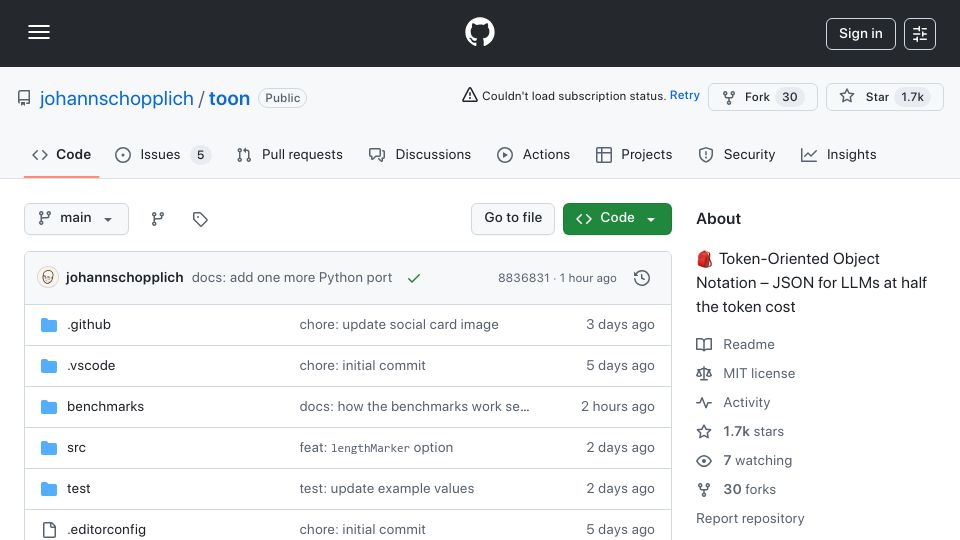Open the .github folder

coord(89,324)
